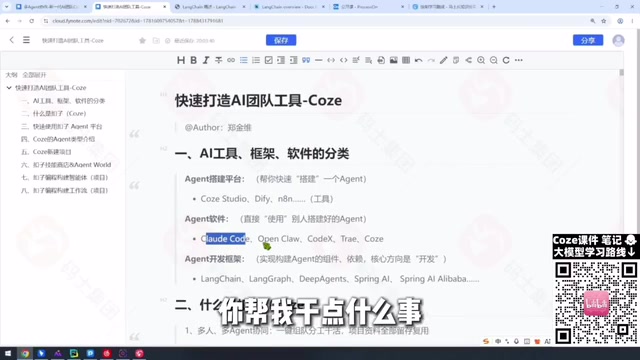Jump to outline item 一、AI工具、框架、软件的分类
The image size is (640, 360).
click(x=63, y=101)
